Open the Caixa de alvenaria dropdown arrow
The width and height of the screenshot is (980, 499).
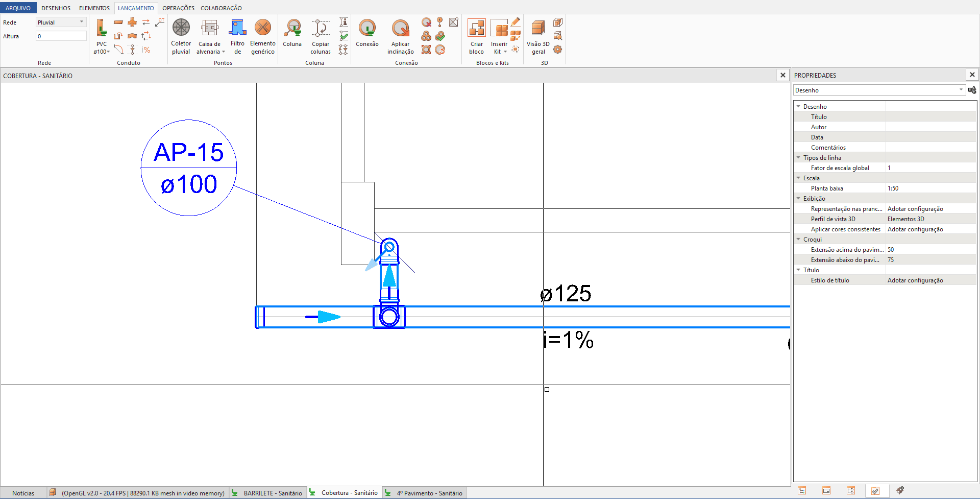(x=224, y=52)
